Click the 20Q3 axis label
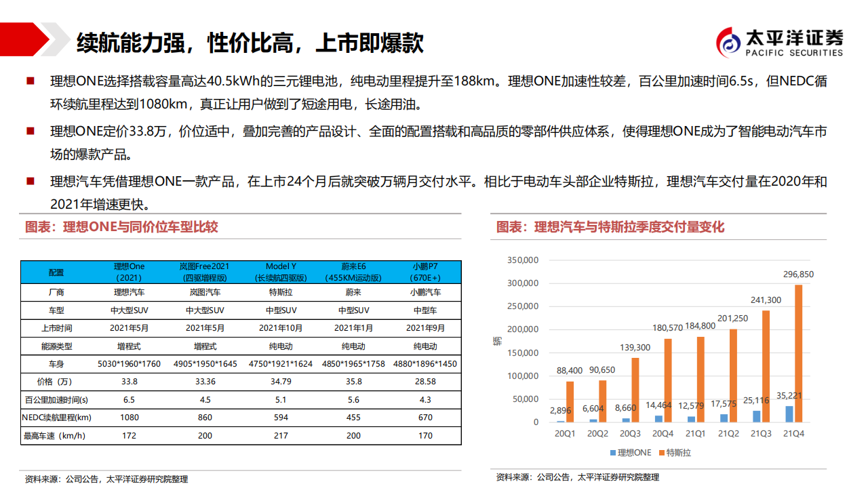Screen dimensions: 868x488 pyautogui.click(x=631, y=434)
